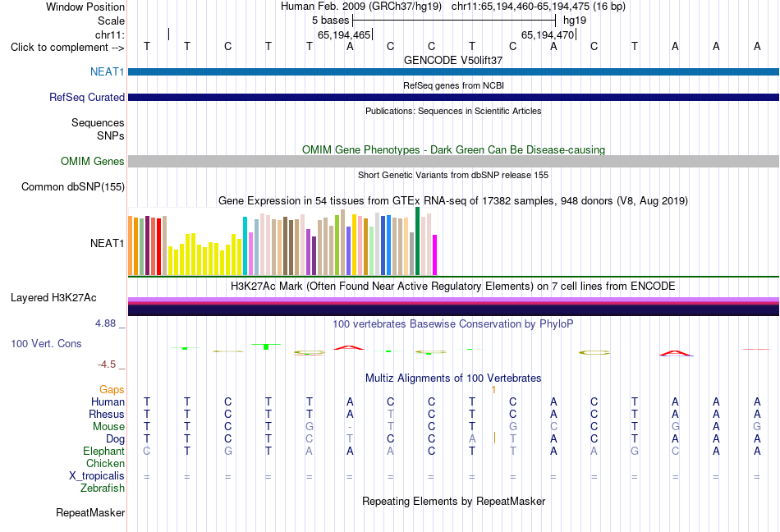Click the RepeatMasker track label
The height and width of the screenshot is (532, 780).
(90, 512)
